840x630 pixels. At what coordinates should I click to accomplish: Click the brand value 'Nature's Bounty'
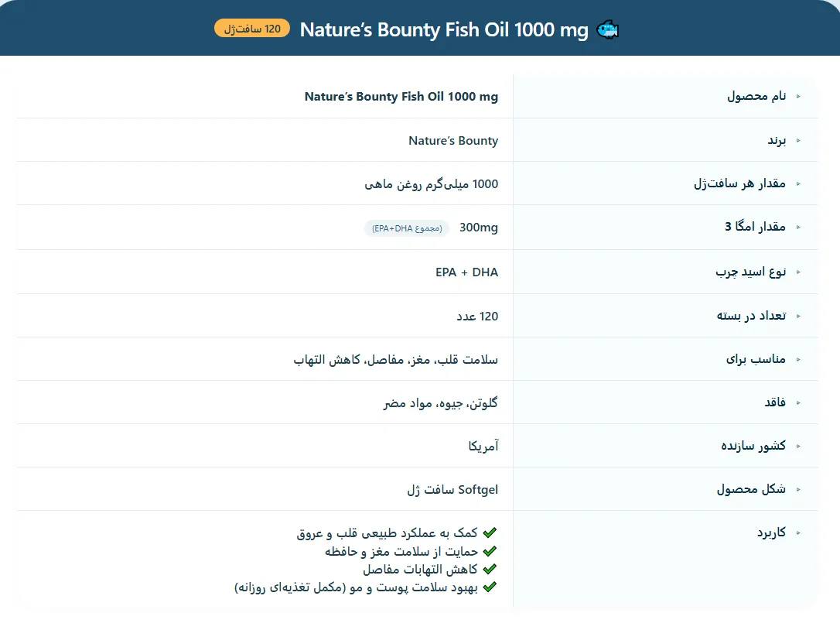click(453, 141)
